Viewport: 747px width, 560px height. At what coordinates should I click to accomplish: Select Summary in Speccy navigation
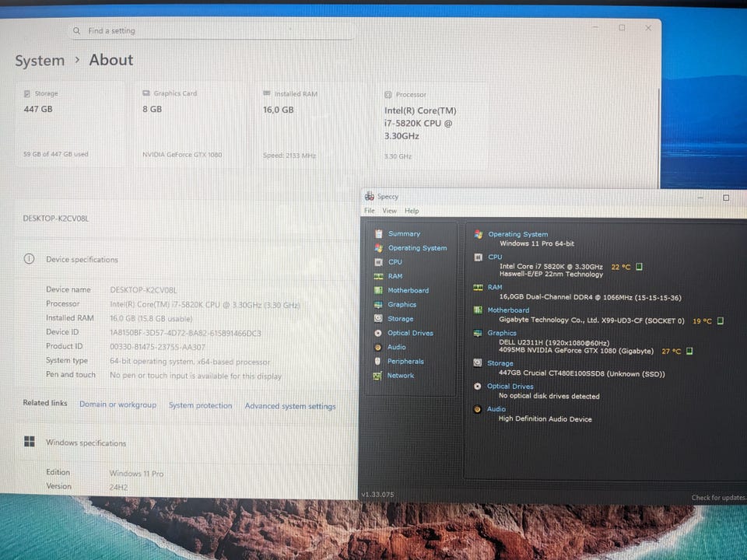(404, 234)
